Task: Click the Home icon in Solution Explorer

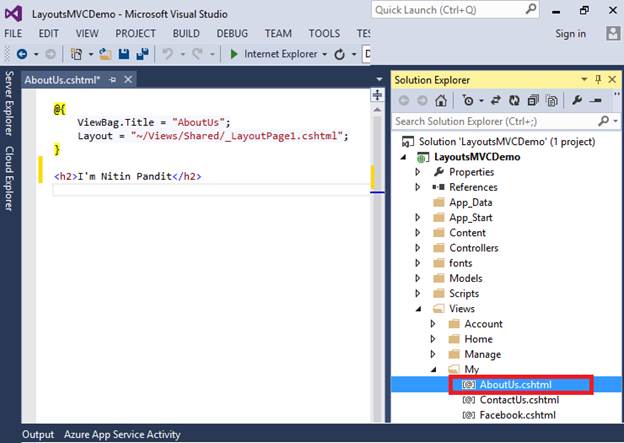Action: (443, 101)
